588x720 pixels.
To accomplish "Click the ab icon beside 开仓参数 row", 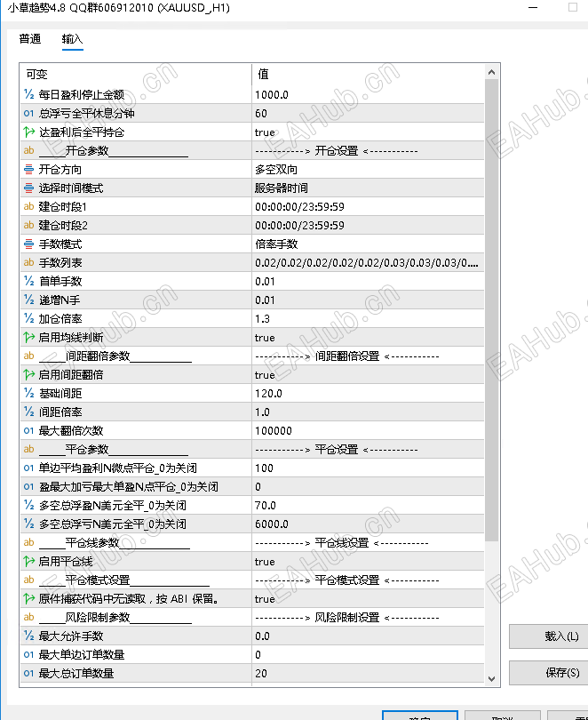I will (x=29, y=150).
